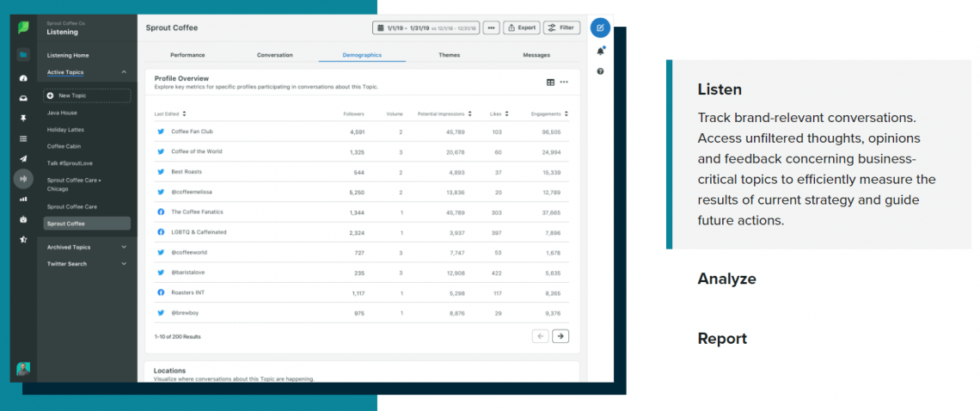
Task: Select the Listening waveform icon in left rail
Action: pyautogui.click(x=23, y=179)
